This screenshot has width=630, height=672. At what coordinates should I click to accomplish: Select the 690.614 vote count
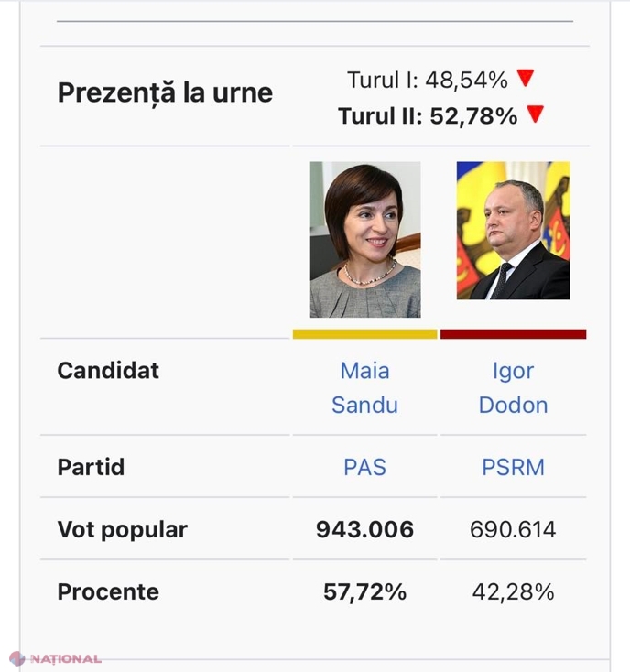pyautogui.click(x=513, y=530)
